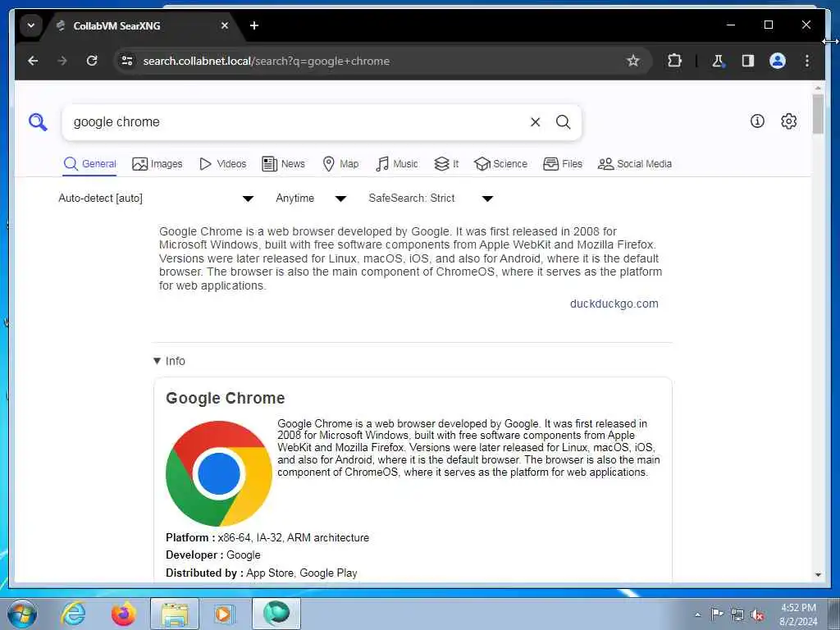Show hidden tray icons arrow
This screenshot has height=630, width=840.
[x=697, y=614]
